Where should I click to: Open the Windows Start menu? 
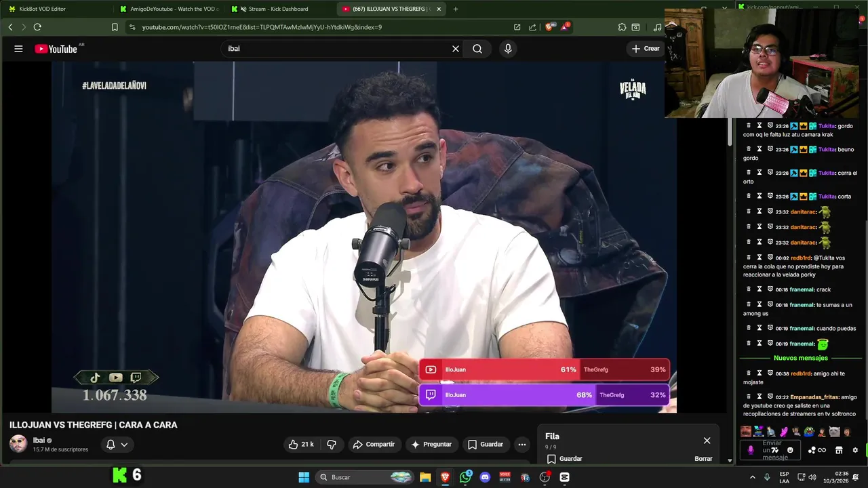point(304,477)
